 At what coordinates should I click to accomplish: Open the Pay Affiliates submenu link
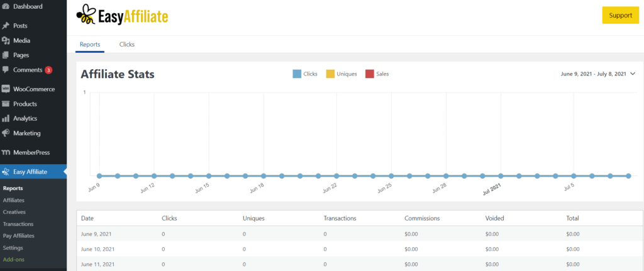coord(19,236)
